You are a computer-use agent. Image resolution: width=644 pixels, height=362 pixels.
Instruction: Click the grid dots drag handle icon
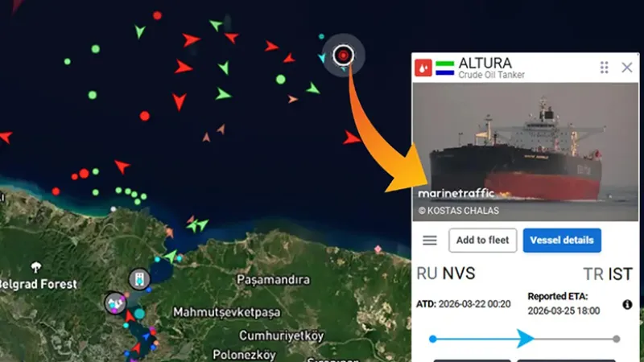point(604,68)
